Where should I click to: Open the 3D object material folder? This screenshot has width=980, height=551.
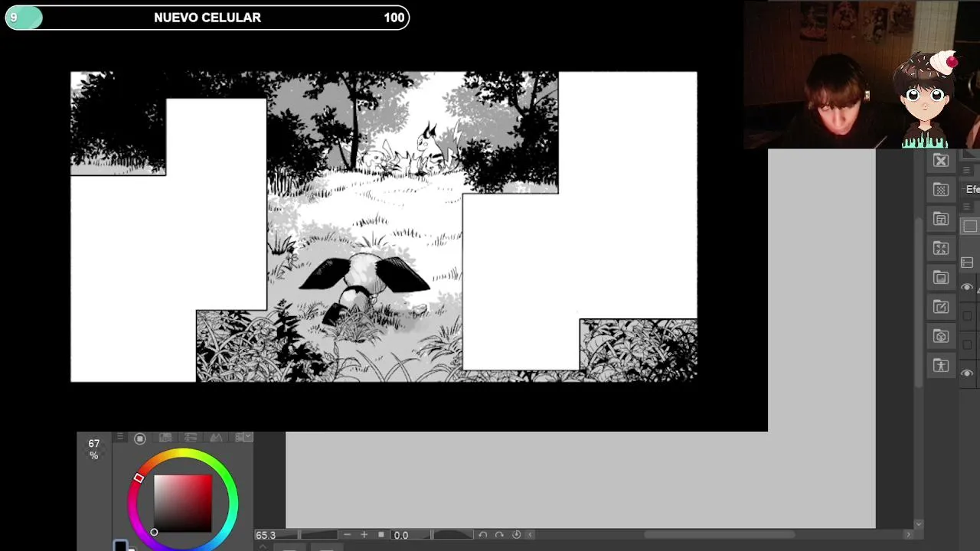pos(941,336)
